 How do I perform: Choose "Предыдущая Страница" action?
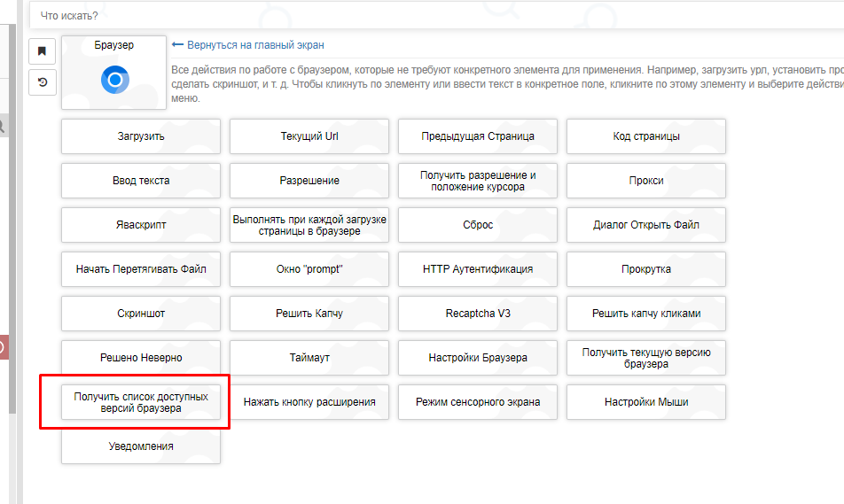tap(478, 136)
